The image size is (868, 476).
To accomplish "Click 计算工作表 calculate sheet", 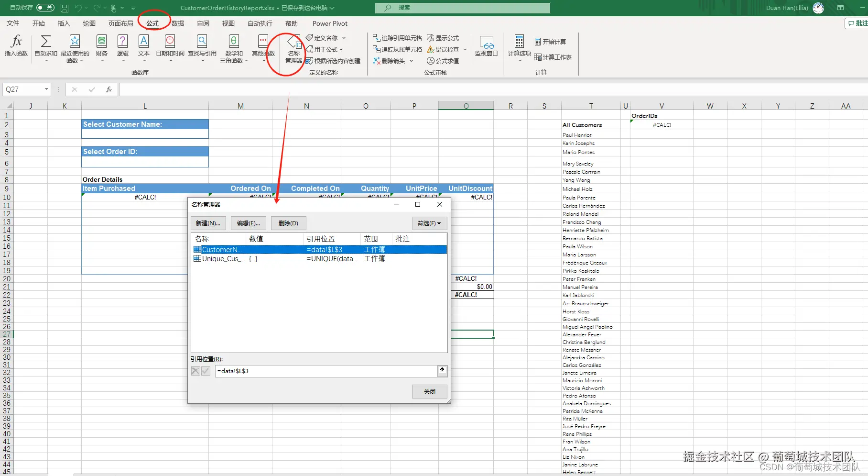I will [x=553, y=57].
